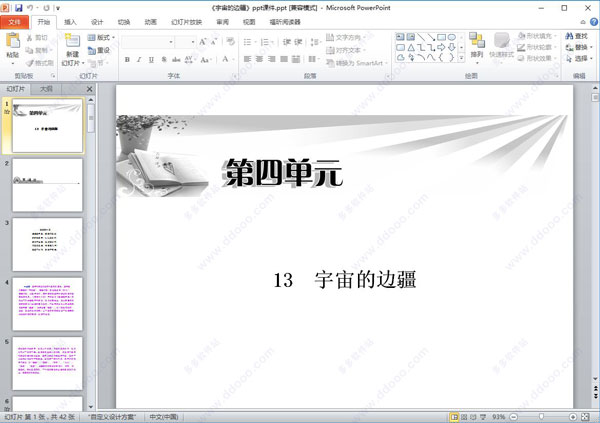600x423 pixels.
Task: Switch to Reading view in status bar
Action: coord(473,417)
